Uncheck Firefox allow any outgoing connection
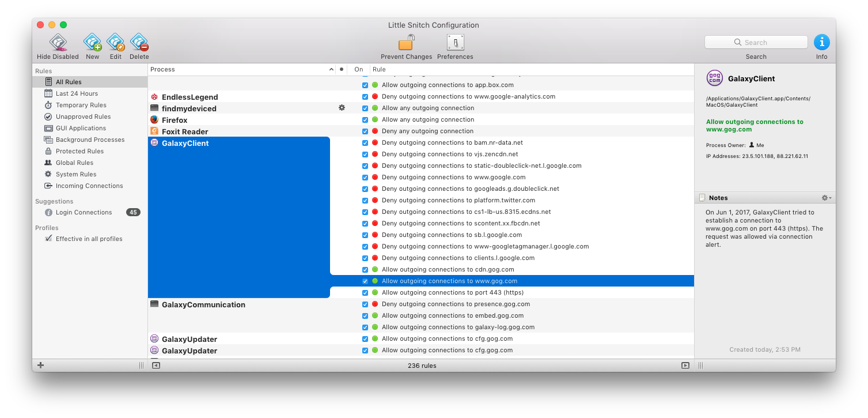Screen dimensions: 868x418 (365, 120)
